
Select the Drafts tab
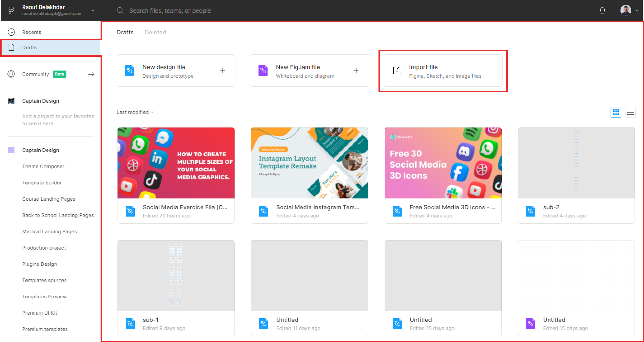coord(125,32)
